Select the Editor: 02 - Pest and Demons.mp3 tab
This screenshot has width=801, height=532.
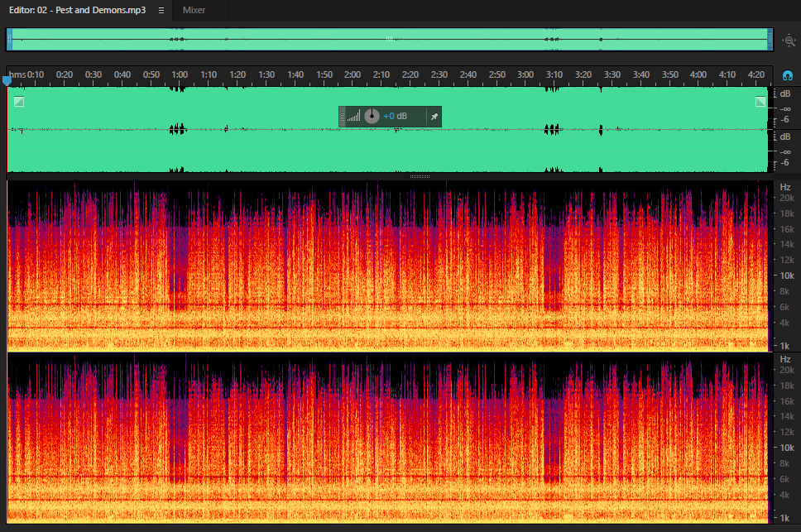(x=77, y=10)
